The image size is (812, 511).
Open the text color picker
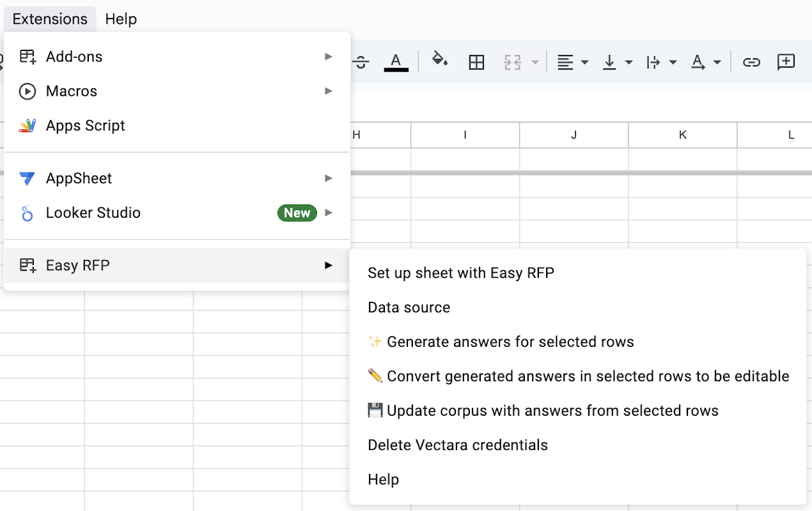pos(396,62)
